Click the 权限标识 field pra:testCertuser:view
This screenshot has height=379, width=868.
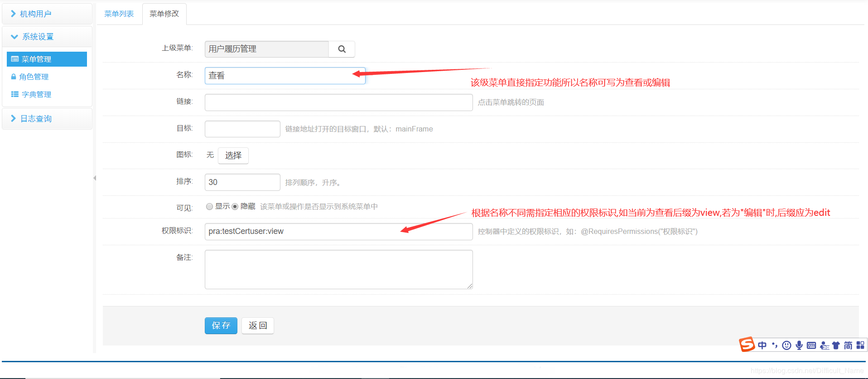pyautogui.click(x=339, y=232)
